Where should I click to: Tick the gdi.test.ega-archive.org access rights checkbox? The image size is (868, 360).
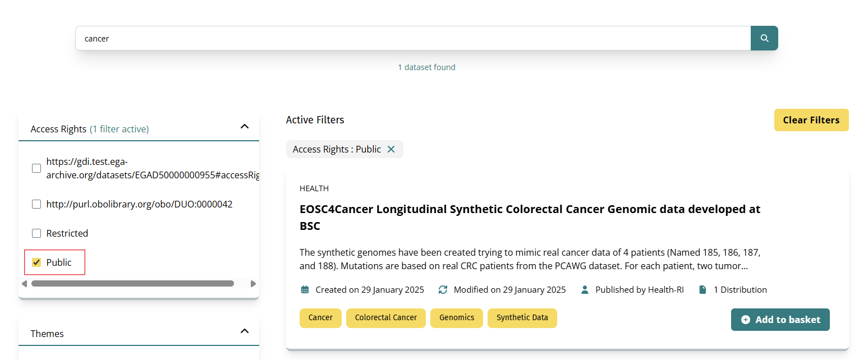point(36,168)
